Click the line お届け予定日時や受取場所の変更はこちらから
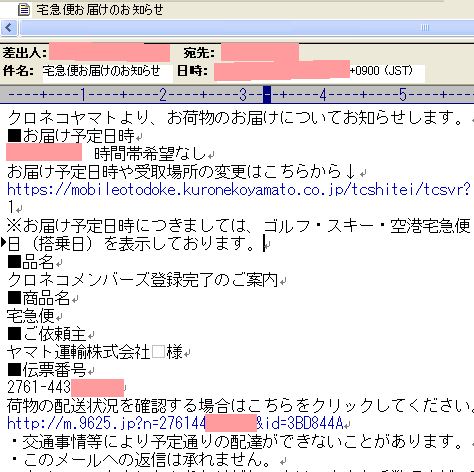Screen dimensions: 474x472 coord(182,172)
